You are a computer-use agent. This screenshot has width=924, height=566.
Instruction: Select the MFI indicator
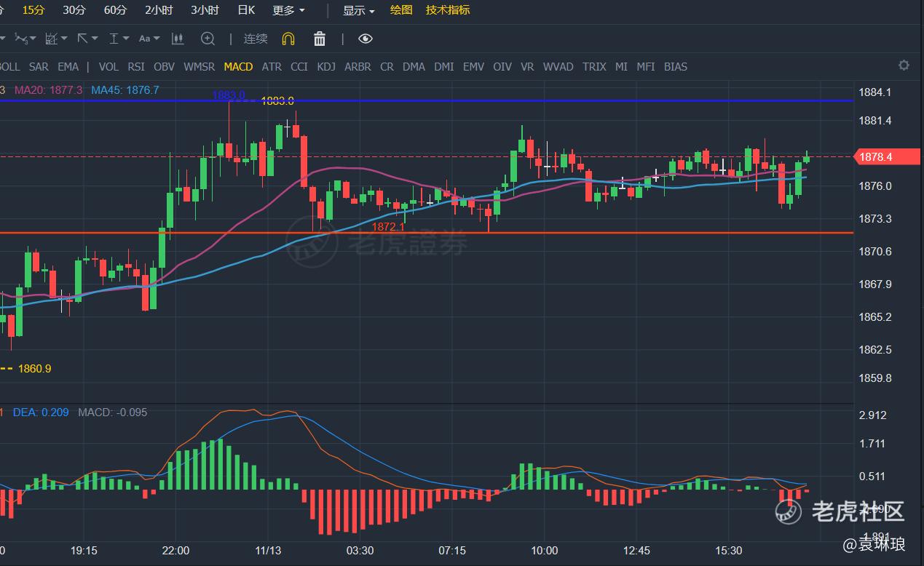646,66
